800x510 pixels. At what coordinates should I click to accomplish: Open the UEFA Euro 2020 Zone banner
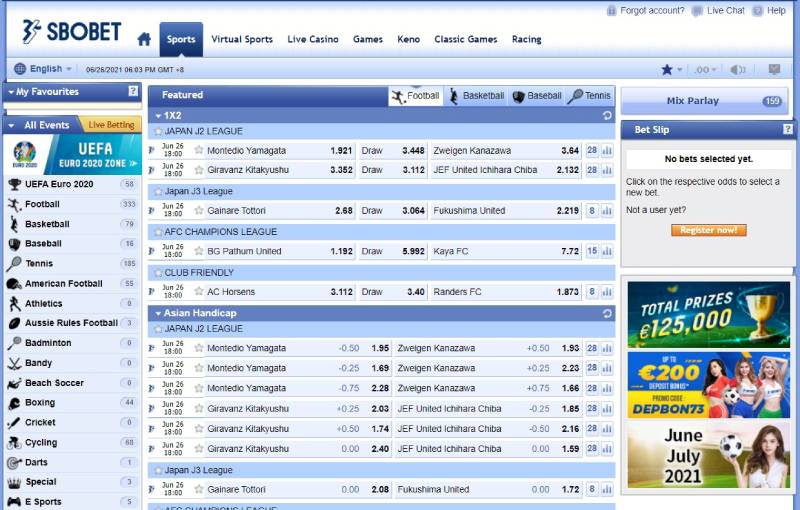71,155
